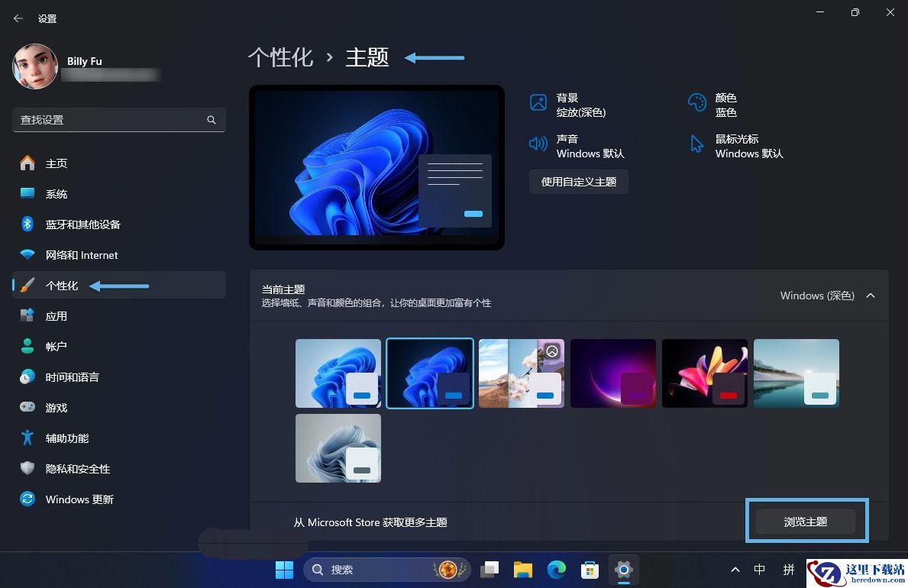
Task: Open 鼠标光标 Windows 默认 setting
Action: click(737, 146)
